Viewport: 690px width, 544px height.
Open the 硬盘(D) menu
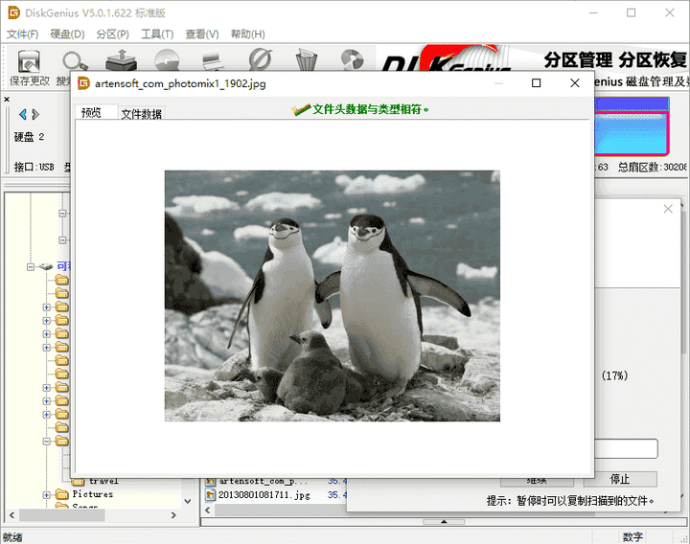coord(67,34)
